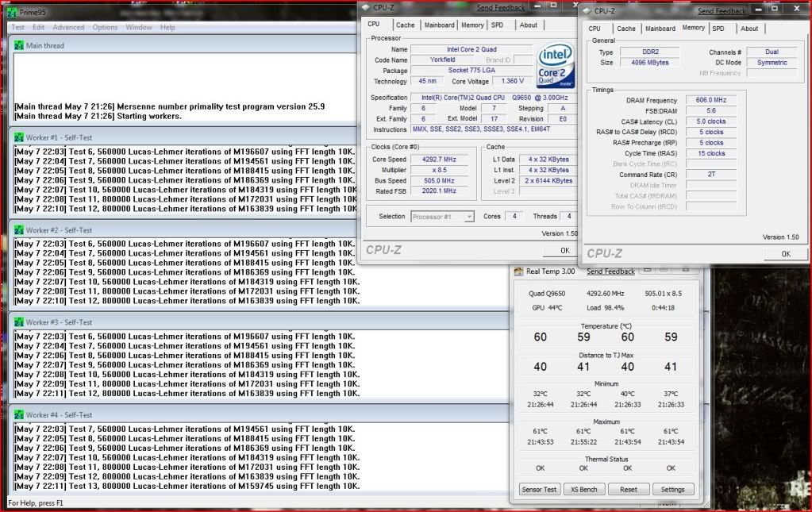Click the DRAM Frequency value 606.0 MHz
The image size is (812, 512).
711,100
